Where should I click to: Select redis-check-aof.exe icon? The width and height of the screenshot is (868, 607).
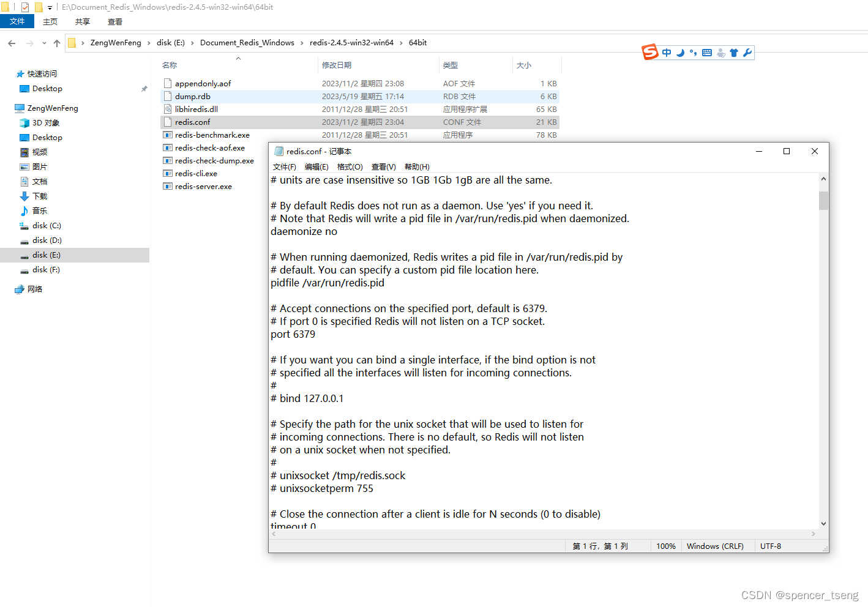click(x=168, y=147)
